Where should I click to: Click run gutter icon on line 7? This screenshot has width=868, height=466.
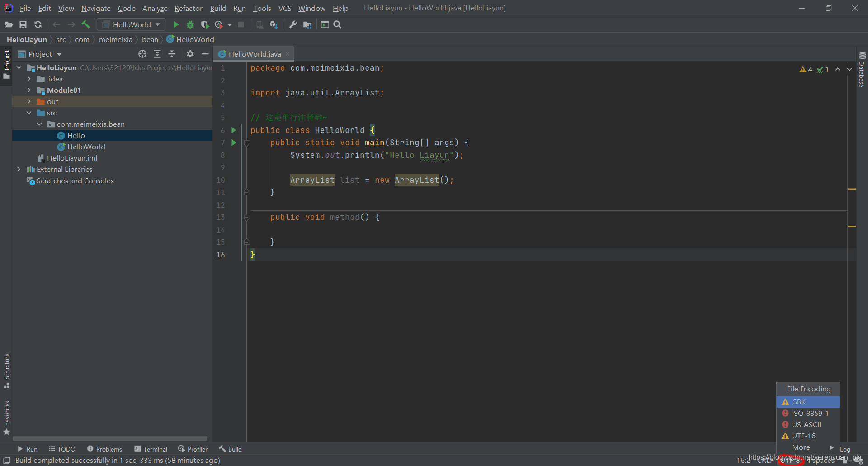pyautogui.click(x=234, y=143)
